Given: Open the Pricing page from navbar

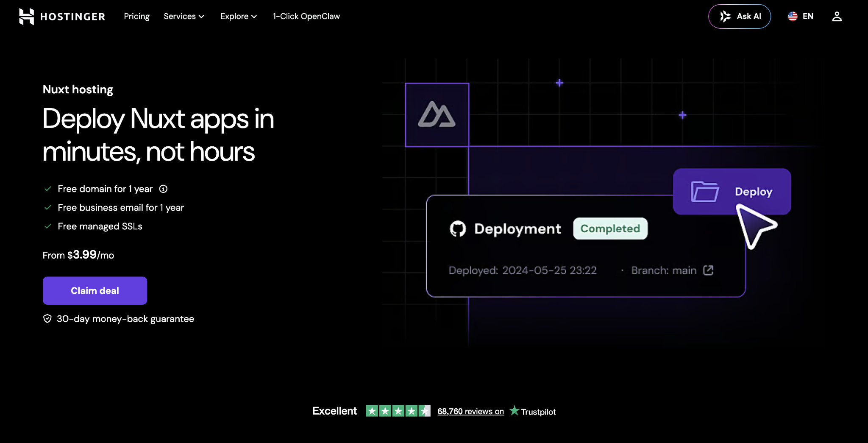Looking at the screenshot, I should (136, 17).
